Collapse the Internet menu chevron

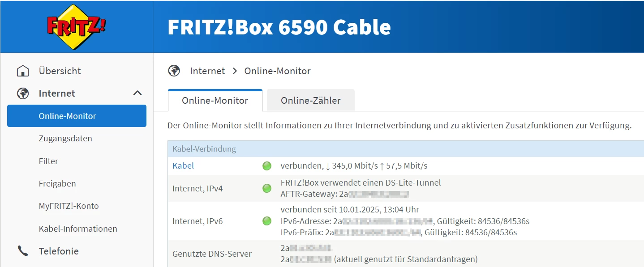coord(137,93)
